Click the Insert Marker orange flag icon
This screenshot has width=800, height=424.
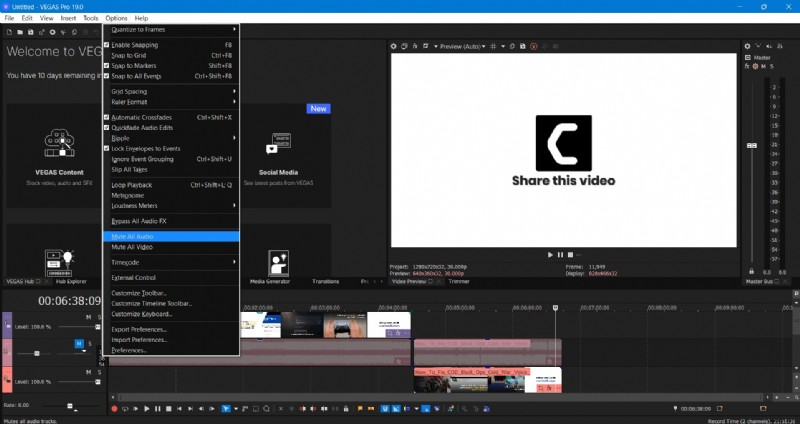(360, 409)
